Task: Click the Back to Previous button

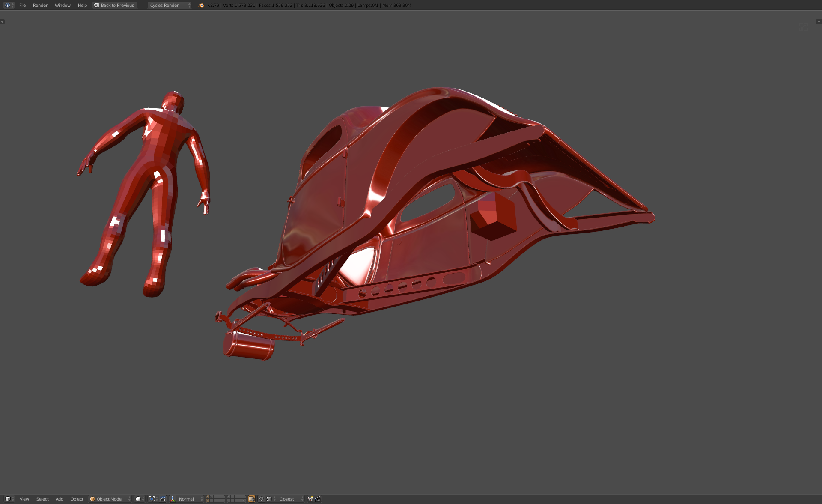Action: [114, 5]
